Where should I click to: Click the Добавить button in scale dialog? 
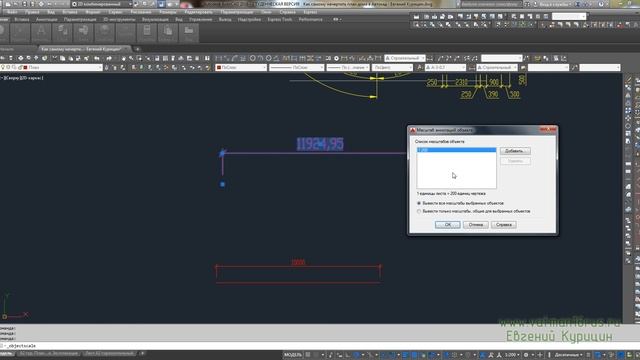[x=515, y=151]
